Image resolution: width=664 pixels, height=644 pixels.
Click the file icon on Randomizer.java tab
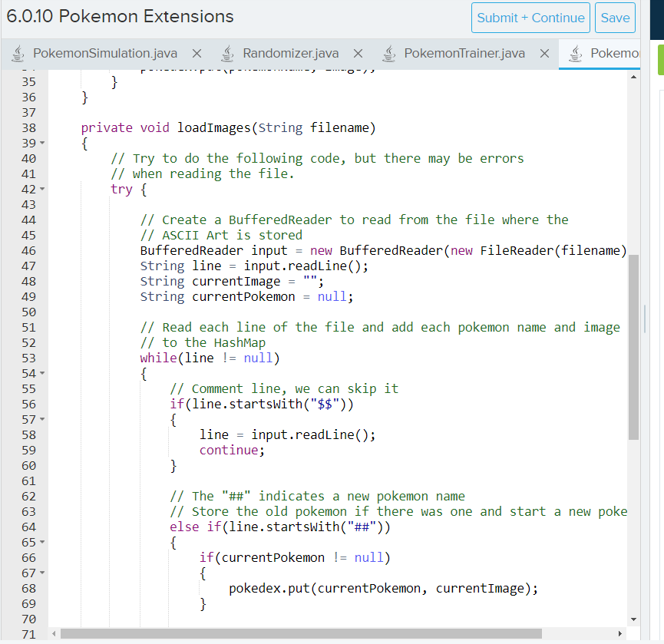227,54
